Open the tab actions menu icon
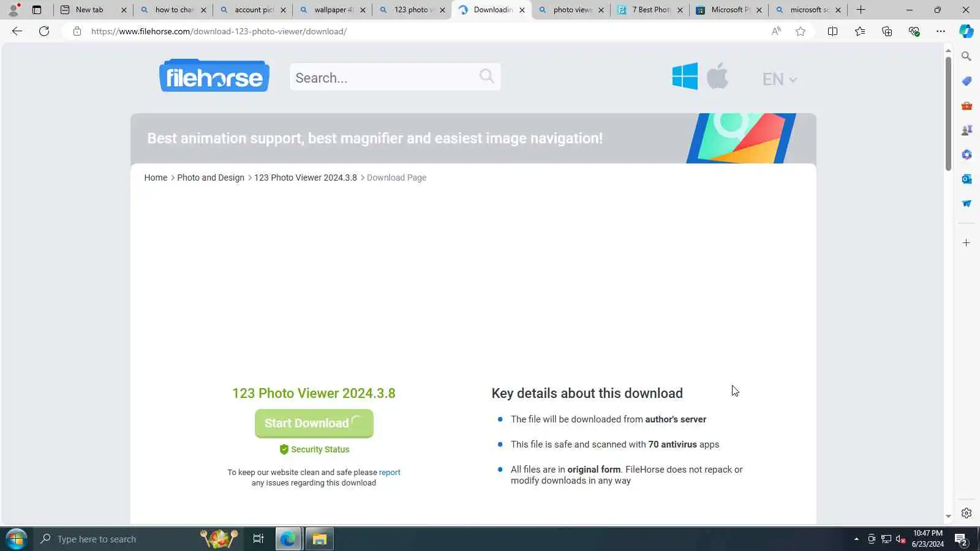Screen dimensions: 980x551 point(37,10)
